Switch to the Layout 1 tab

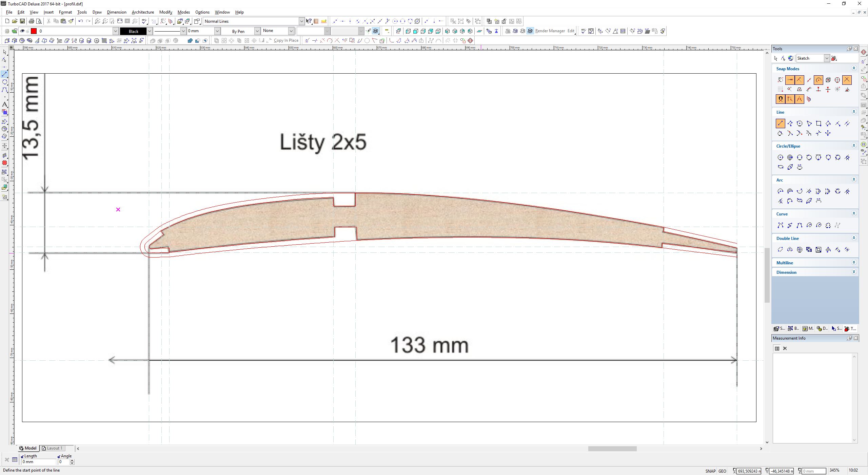coord(54,448)
